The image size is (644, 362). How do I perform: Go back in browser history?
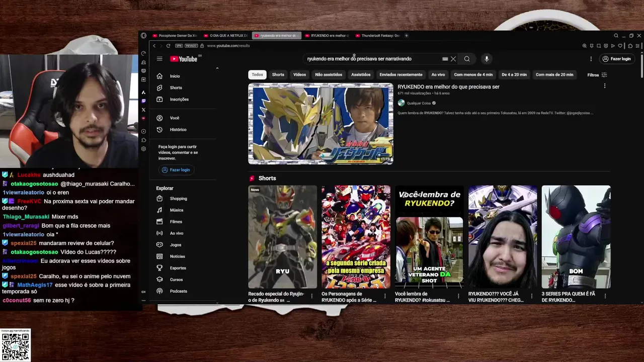pyautogui.click(x=154, y=46)
